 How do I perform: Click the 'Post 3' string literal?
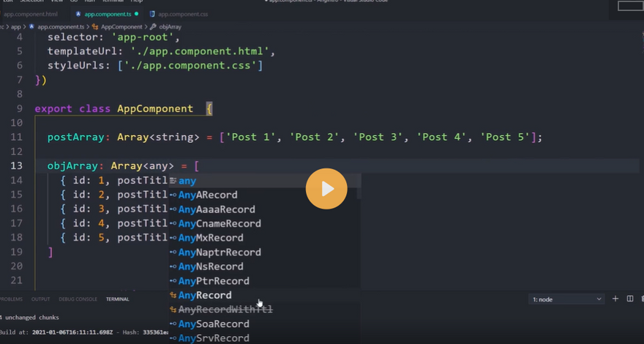tap(378, 138)
